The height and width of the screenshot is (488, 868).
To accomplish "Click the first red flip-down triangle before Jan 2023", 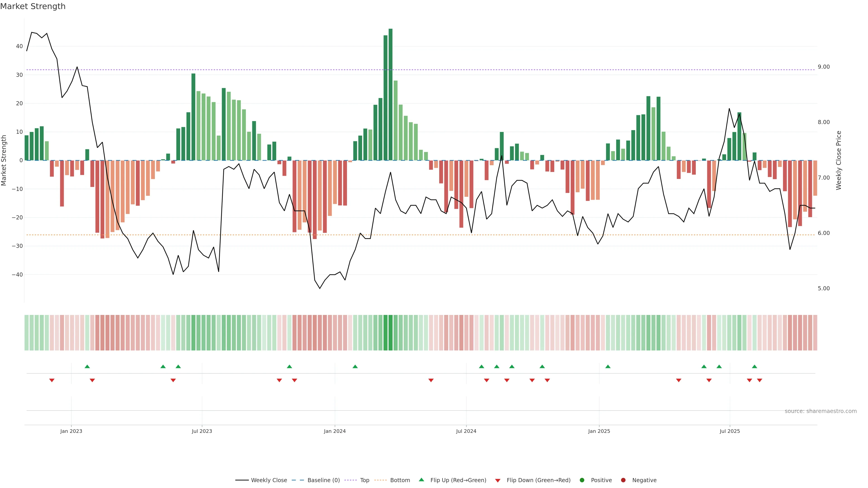I will point(52,380).
